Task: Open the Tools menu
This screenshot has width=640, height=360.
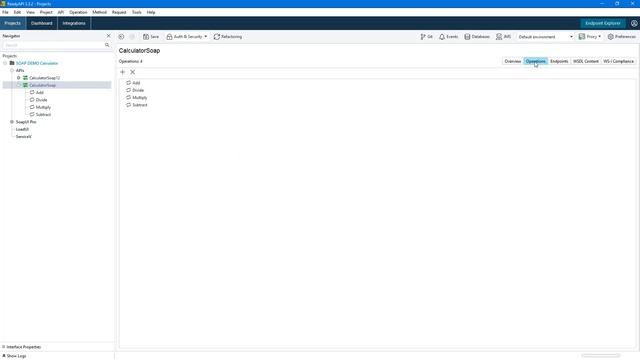Action: (x=136, y=12)
